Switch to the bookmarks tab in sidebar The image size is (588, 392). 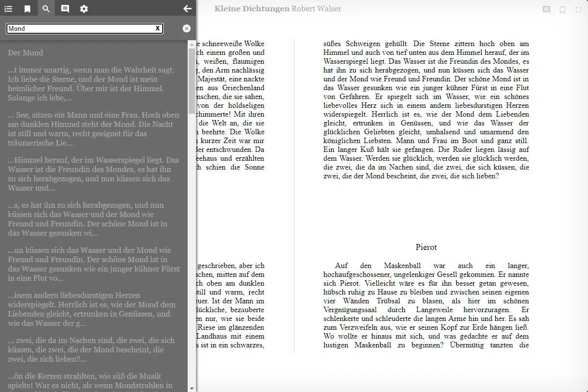point(27,9)
